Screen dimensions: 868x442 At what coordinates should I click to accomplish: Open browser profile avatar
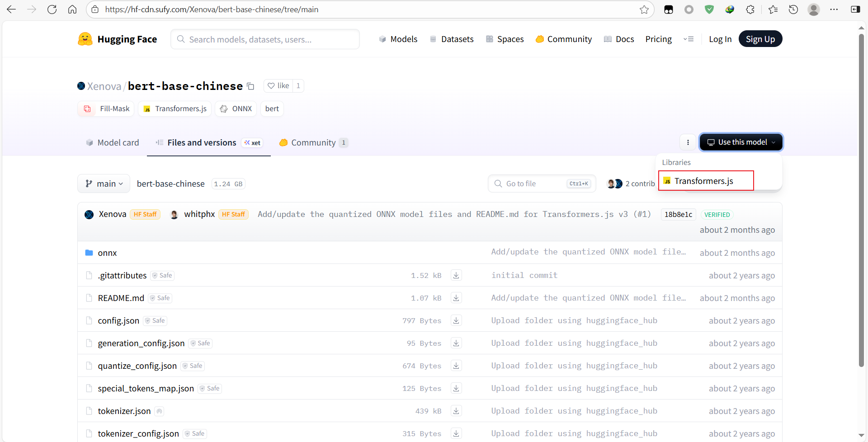tap(814, 9)
